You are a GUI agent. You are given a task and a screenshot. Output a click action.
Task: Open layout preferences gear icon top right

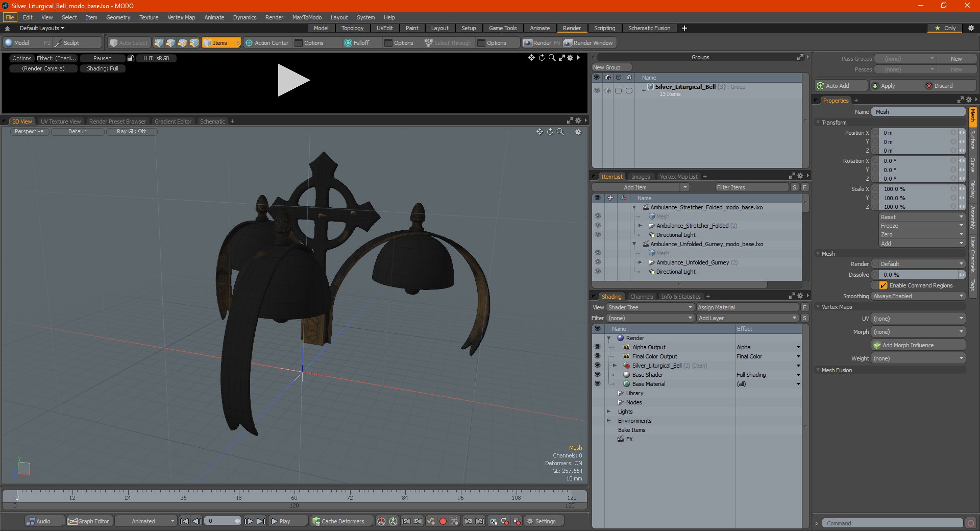[971, 28]
